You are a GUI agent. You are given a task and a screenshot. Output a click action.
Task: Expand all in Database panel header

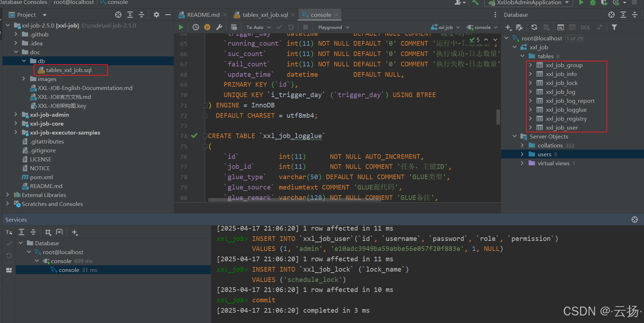pos(623,15)
